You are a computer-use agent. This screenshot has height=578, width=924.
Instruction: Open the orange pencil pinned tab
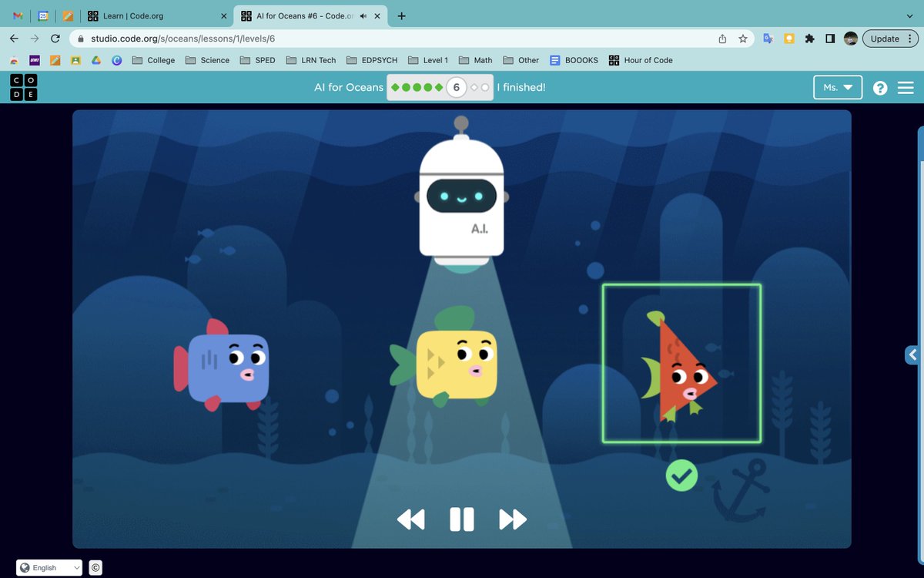point(68,15)
